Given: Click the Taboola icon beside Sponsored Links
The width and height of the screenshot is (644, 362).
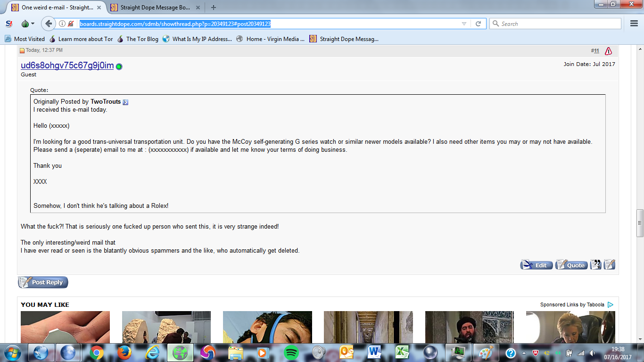Looking at the screenshot, I should coord(610,304).
